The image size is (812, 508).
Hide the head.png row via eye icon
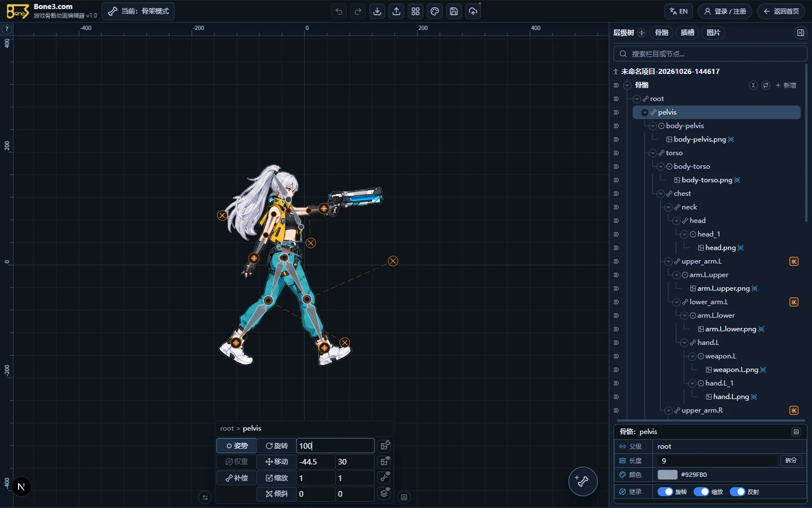click(x=616, y=248)
